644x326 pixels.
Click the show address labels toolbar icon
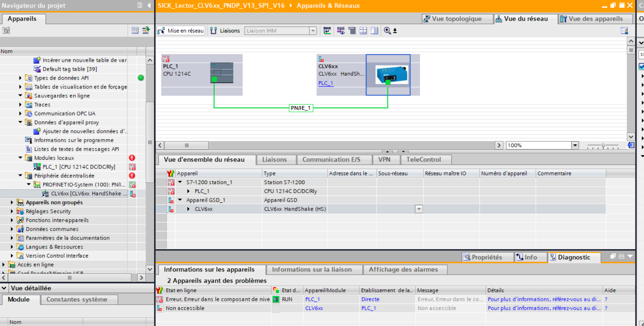[341, 31]
